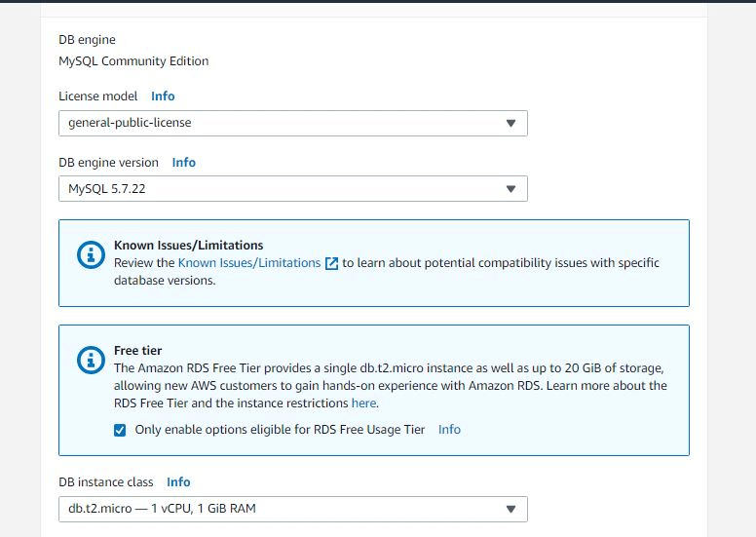The height and width of the screenshot is (537, 756).
Task: Click Info link beside Free Usage Tier checkbox
Action: 449,430
